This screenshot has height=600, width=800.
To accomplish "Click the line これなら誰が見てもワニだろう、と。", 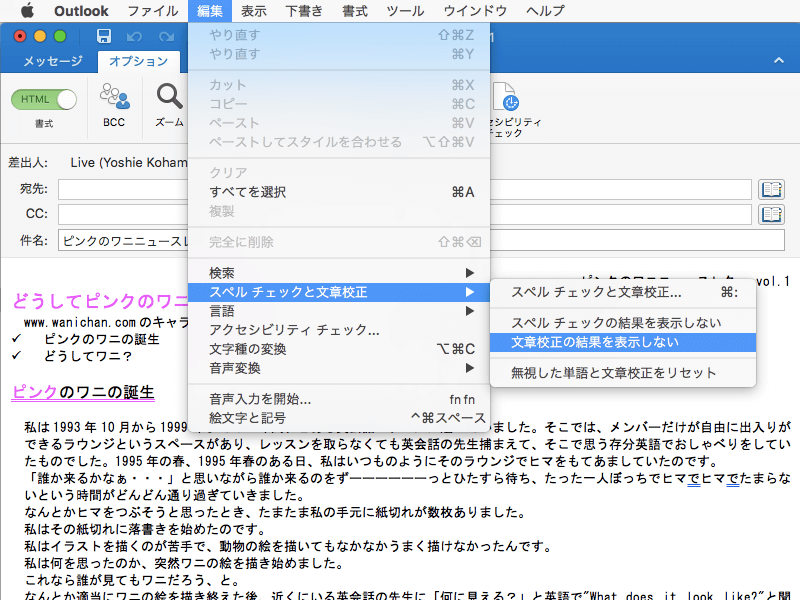I will click(132, 581).
